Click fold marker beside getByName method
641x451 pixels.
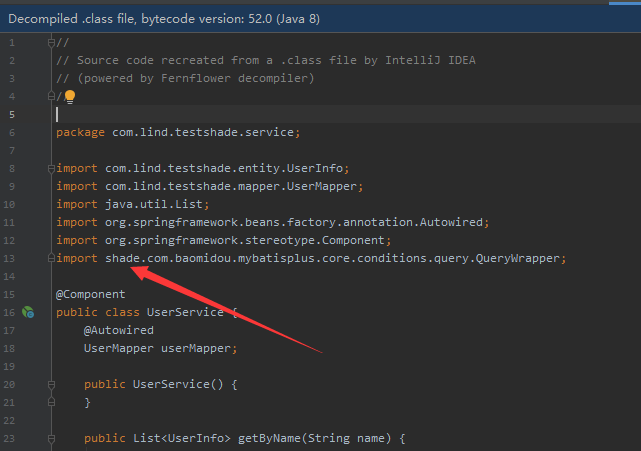point(51,438)
